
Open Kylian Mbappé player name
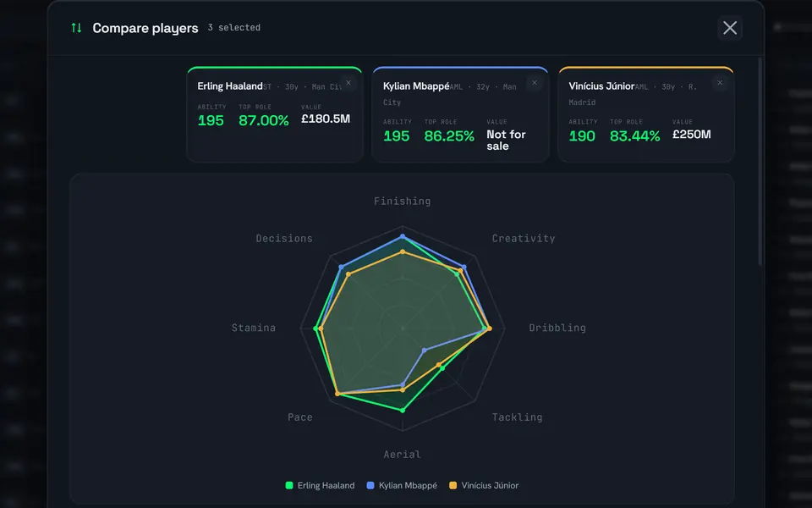pos(416,86)
